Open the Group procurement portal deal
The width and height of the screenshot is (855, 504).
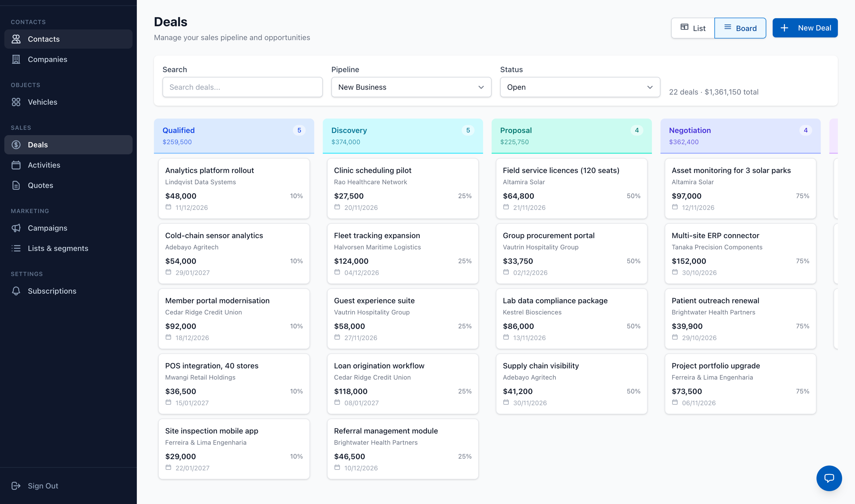572,254
